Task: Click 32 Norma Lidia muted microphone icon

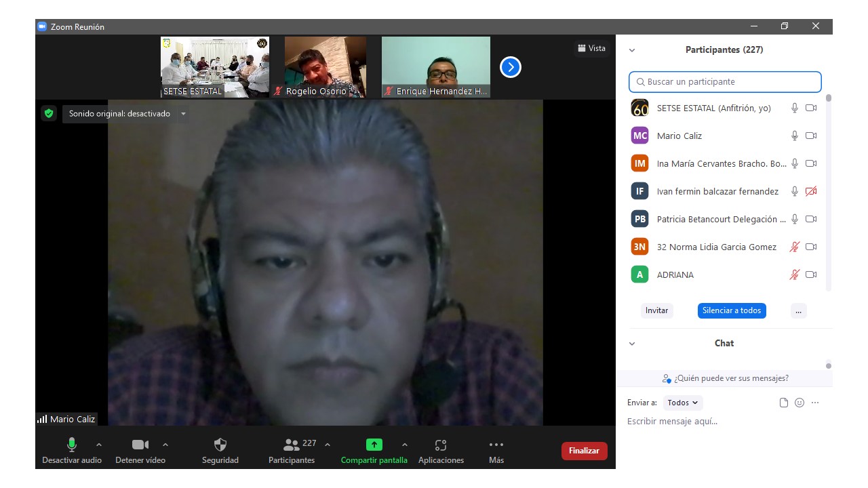Action: [795, 247]
